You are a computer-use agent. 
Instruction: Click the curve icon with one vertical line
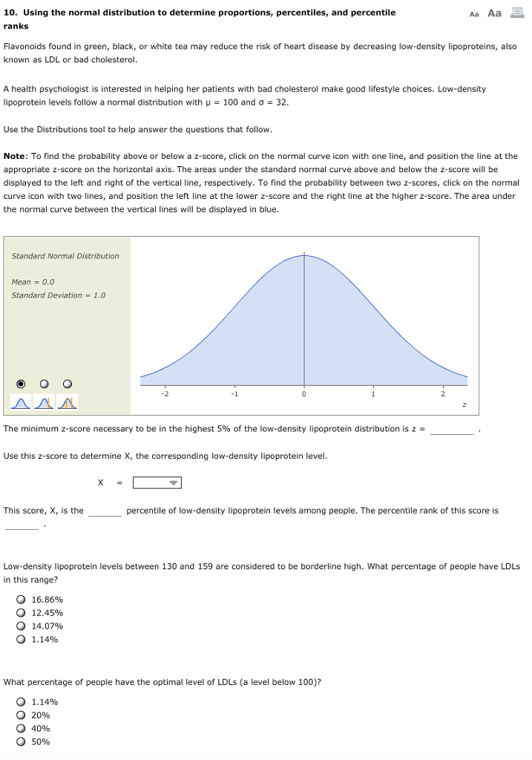tap(42, 402)
